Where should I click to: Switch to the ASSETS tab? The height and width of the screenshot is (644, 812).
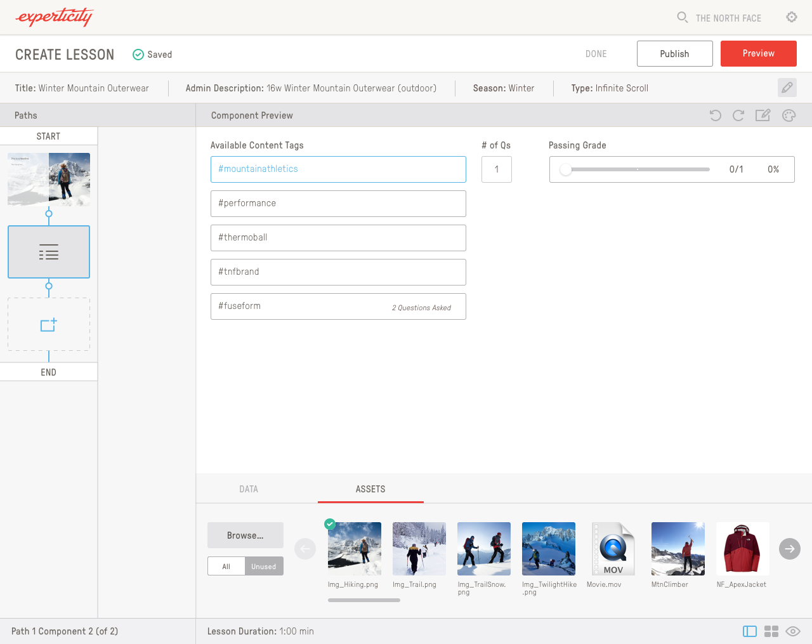370,489
